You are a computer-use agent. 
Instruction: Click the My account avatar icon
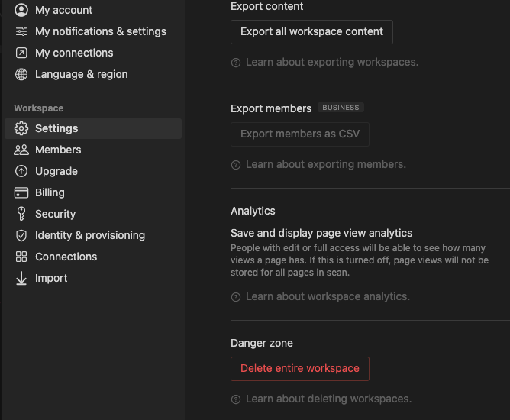tap(21, 10)
